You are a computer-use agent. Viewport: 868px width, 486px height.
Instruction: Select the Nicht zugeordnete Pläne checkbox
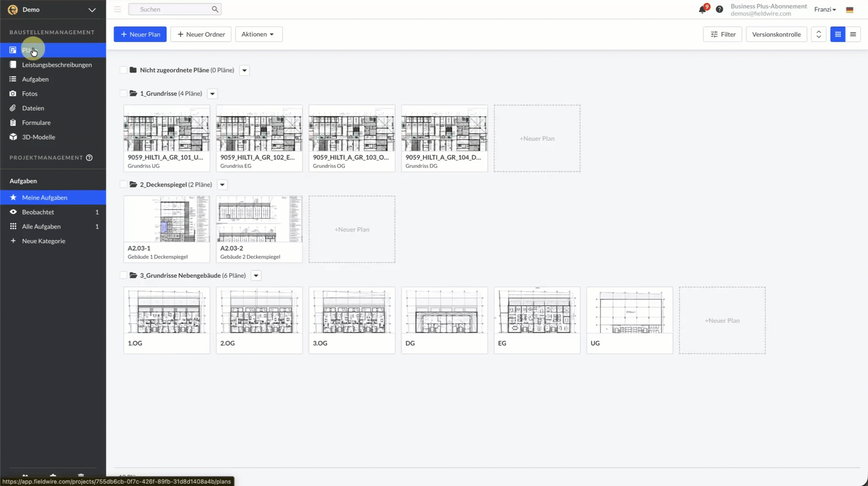[123, 70]
